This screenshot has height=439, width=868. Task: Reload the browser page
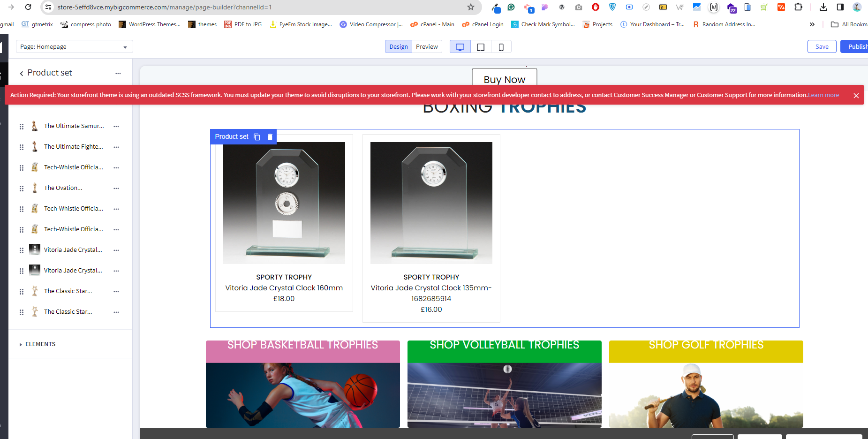pos(28,7)
